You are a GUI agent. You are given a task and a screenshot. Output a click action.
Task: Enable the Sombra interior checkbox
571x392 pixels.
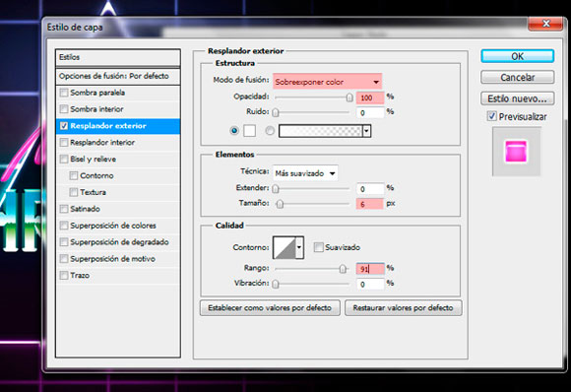(x=64, y=109)
